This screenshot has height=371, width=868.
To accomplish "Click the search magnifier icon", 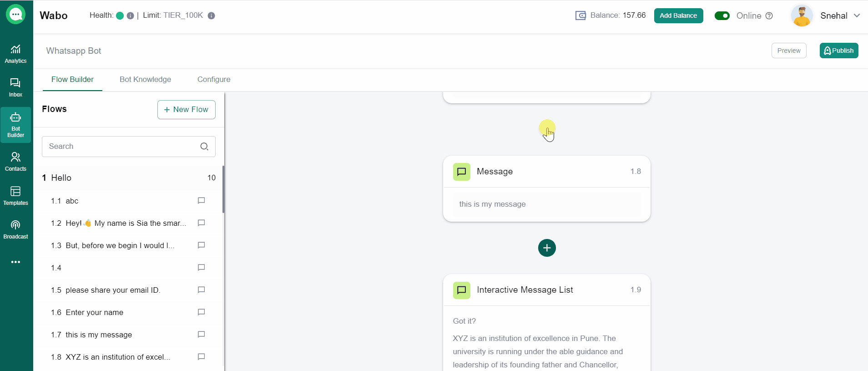I will pyautogui.click(x=204, y=147).
